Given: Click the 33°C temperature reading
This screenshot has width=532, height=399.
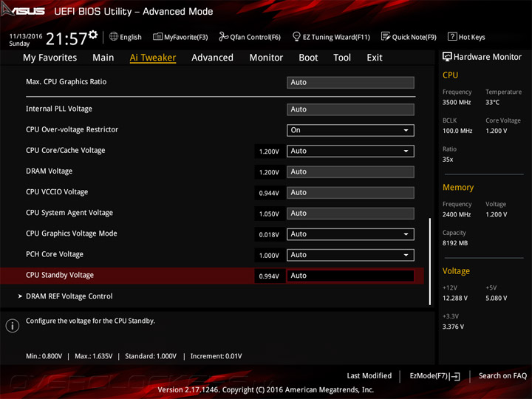Looking at the screenshot, I should coord(492,102).
